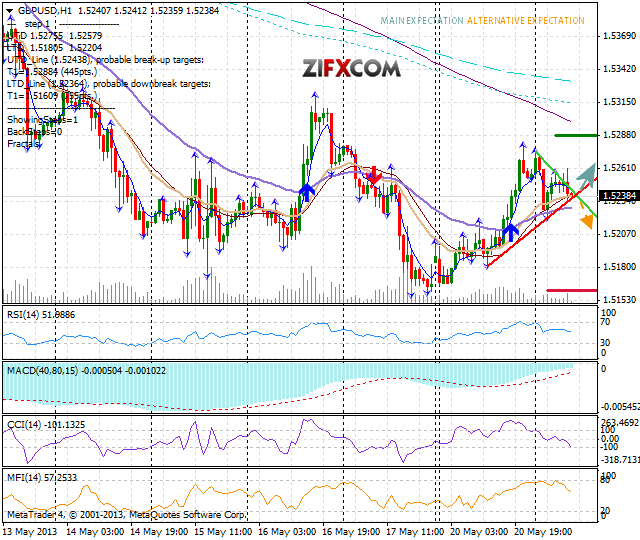Click the 1.51530 price axis label
This screenshot has height=540, width=640.
point(619,300)
